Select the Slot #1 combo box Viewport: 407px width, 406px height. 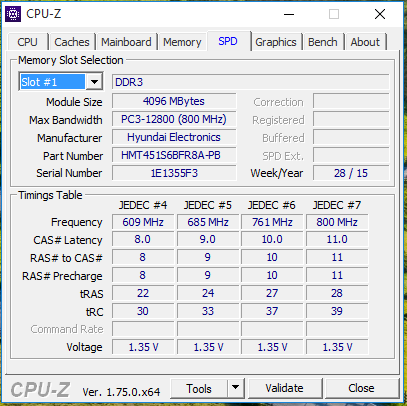[x=61, y=82]
